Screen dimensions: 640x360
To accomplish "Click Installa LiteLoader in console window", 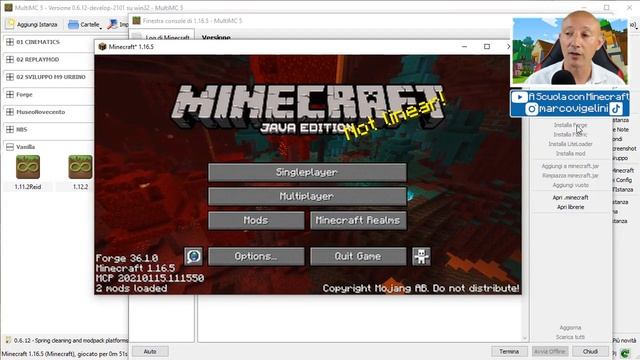I will tap(570, 144).
